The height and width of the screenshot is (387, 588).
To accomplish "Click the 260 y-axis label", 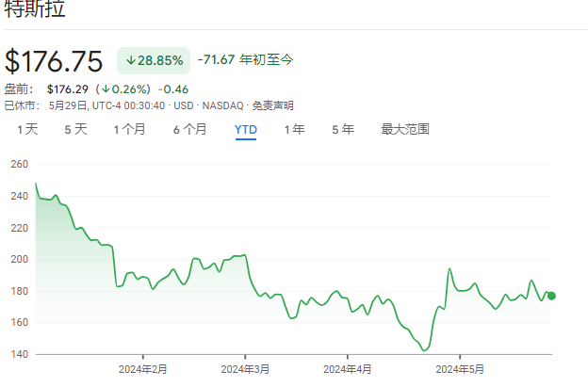I will coord(20,164).
